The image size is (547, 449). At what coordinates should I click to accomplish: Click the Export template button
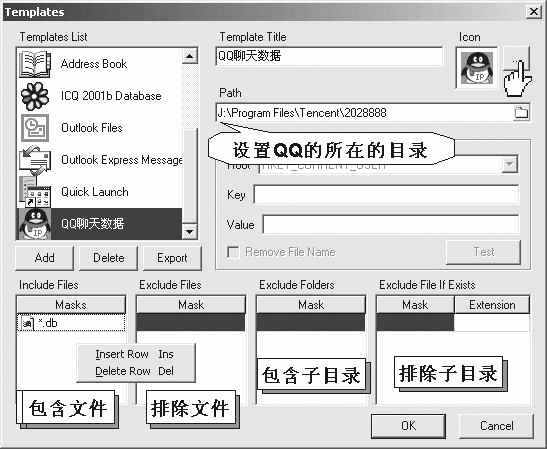pos(172,258)
